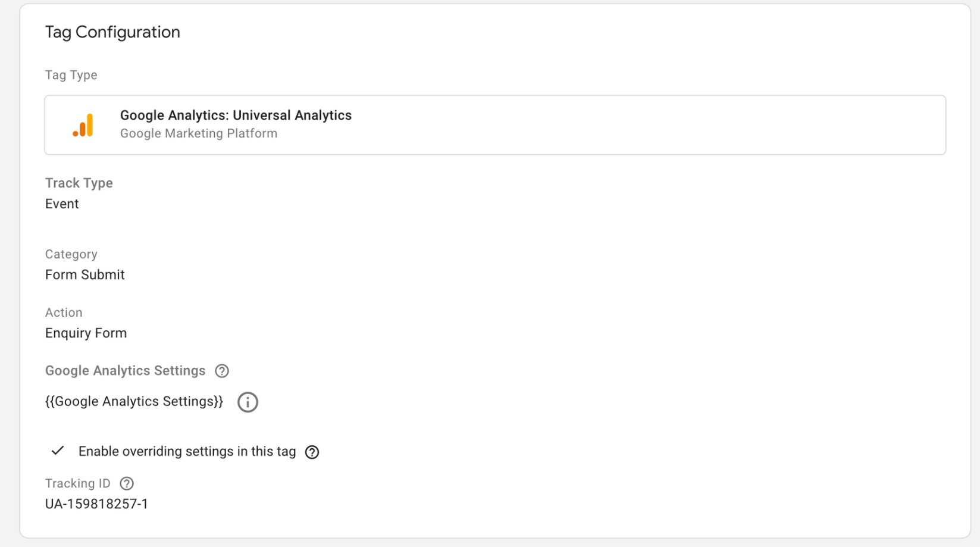Switch to the Tag Configuration section
This screenshot has height=547, width=980.
(112, 32)
